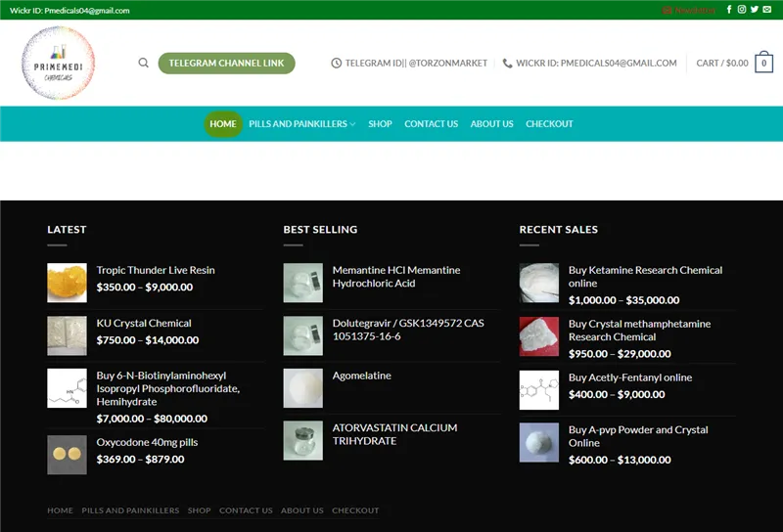The height and width of the screenshot is (532, 783).
Task: Expand the Pills and Painkillers dropdown chevron
Action: click(x=352, y=124)
